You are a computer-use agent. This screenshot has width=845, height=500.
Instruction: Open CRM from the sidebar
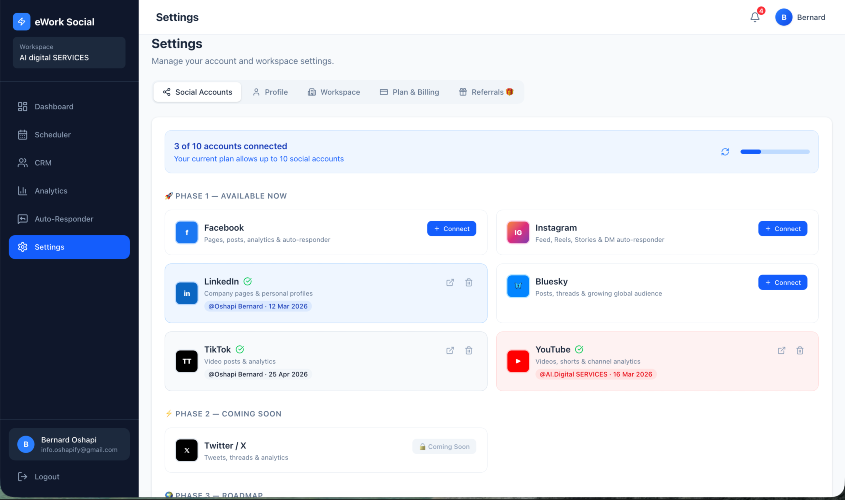coord(70,163)
